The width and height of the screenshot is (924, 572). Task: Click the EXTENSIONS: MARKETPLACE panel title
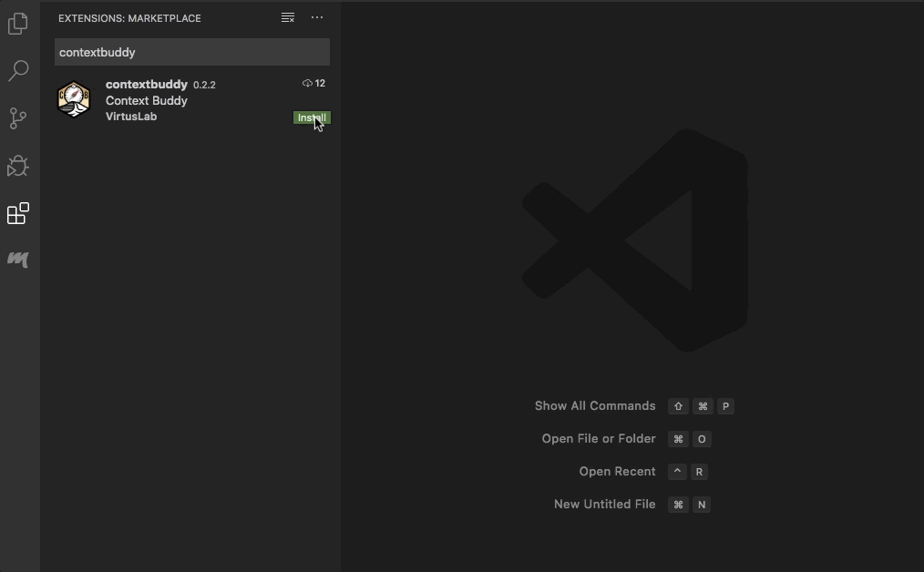pos(129,18)
